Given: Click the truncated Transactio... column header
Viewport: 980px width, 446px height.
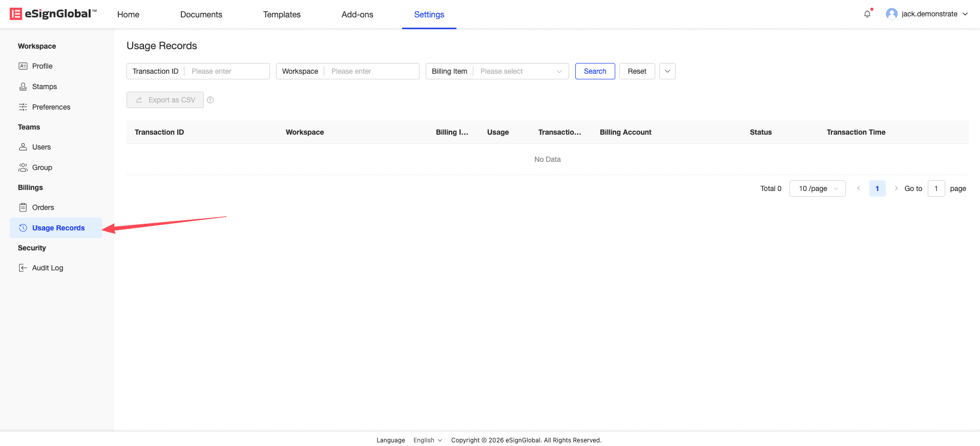Looking at the screenshot, I should click(x=559, y=132).
